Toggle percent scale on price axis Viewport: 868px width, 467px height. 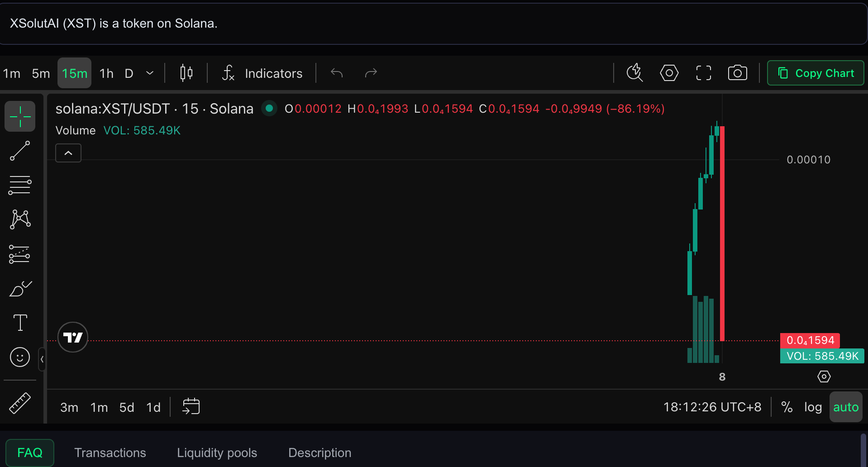coord(787,407)
